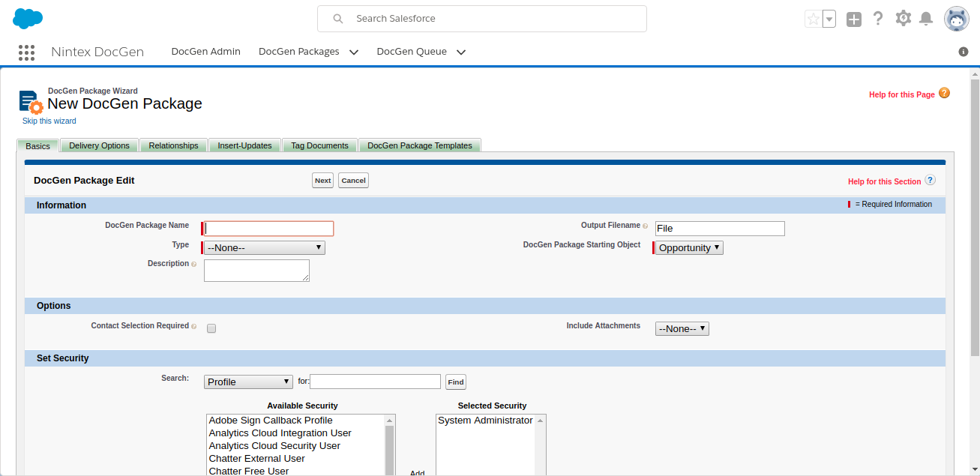The image size is (980, 476).
Task: Open the Setup gear menu
Action: click(x=904, y=19)
